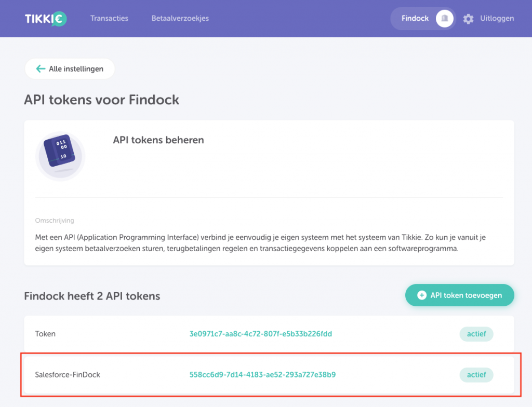Open the Findock account switcher
The height and width of the screenshot is (407, 532).
click(415, 19)
